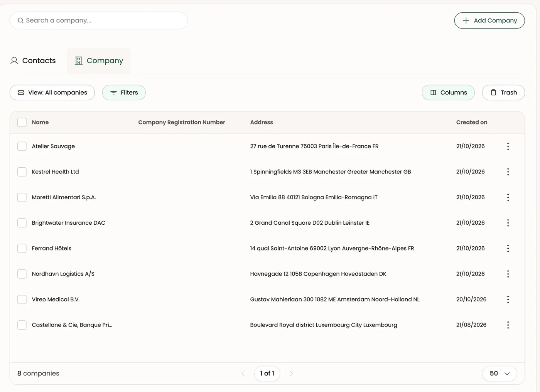Switch to the Contacts tab
The height and width of the screenshot is (392, 540).
click(33, 61)
